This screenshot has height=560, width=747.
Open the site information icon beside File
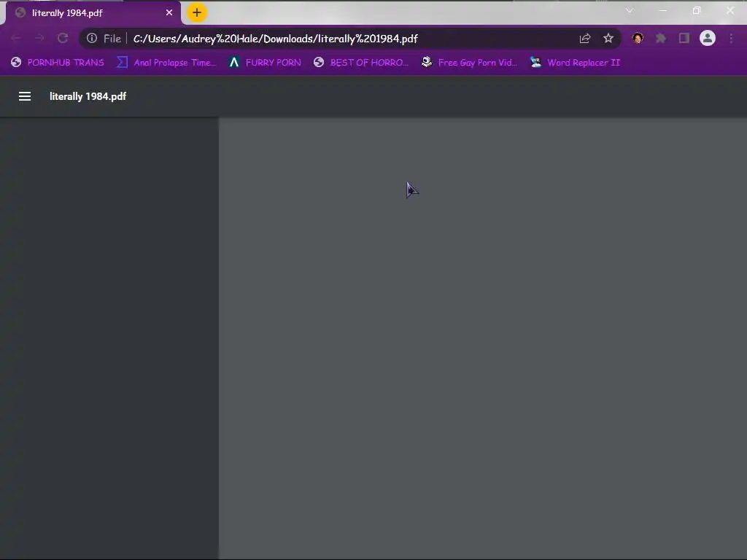click(x=92, y=39)
